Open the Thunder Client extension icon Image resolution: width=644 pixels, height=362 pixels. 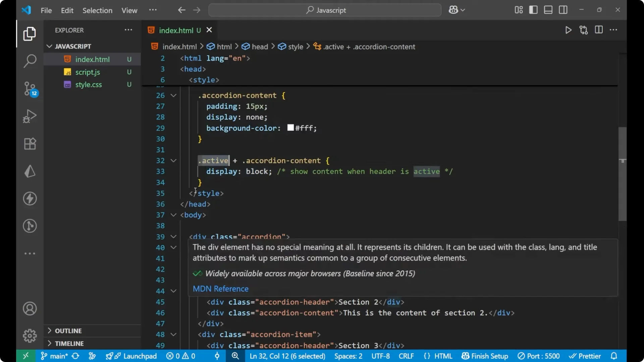tap(30, 198)
